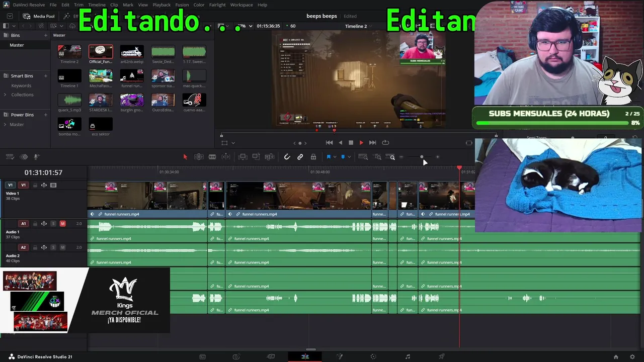Expand the Collections smart bin
This screenshot has height=362, width=644.
5,95
